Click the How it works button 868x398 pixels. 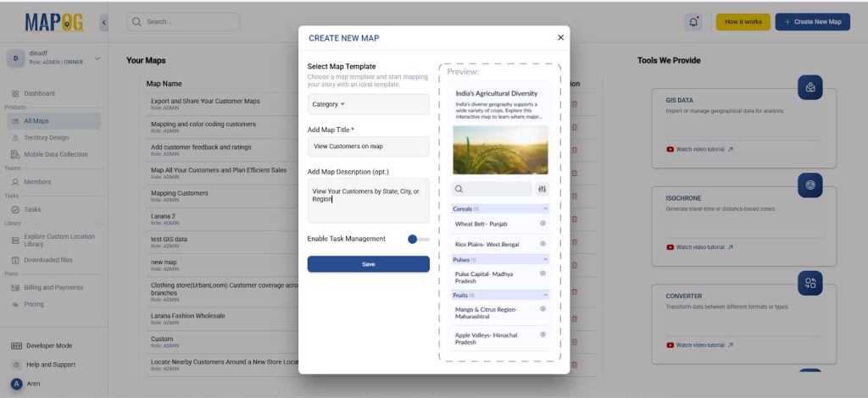(x=743, y=22)
